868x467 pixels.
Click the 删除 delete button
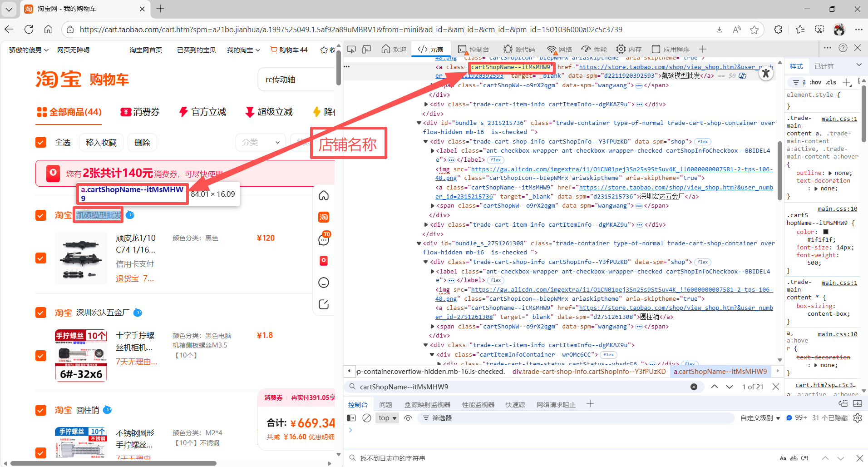(142, 143)
